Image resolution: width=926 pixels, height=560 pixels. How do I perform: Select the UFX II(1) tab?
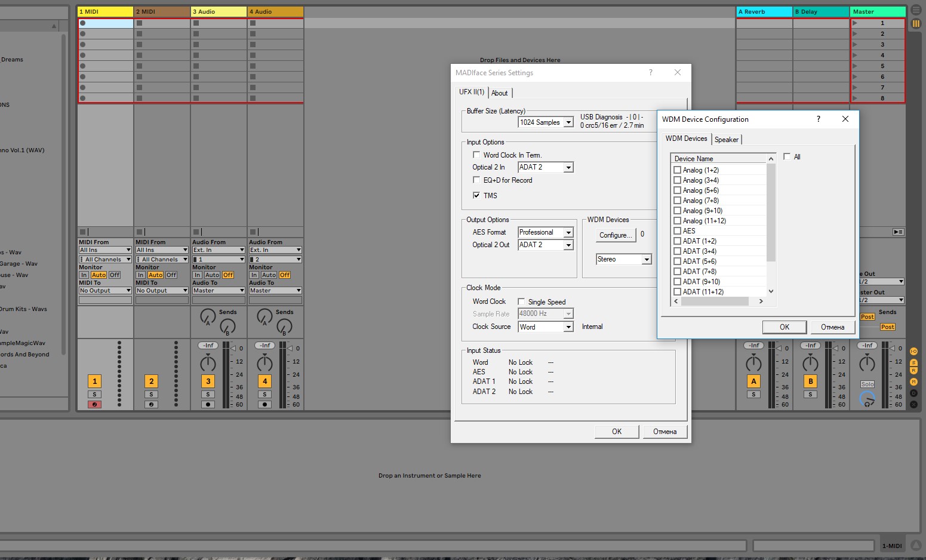(x=472, y=92)
